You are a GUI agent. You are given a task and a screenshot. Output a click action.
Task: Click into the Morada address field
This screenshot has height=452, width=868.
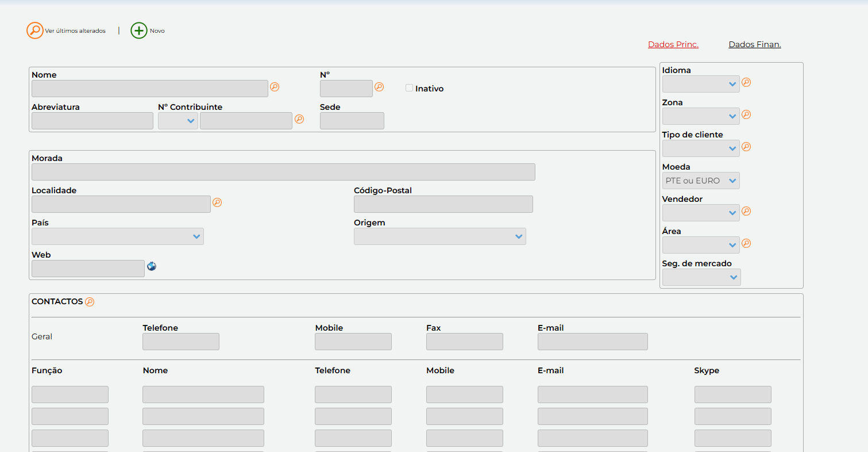point(283,172)
